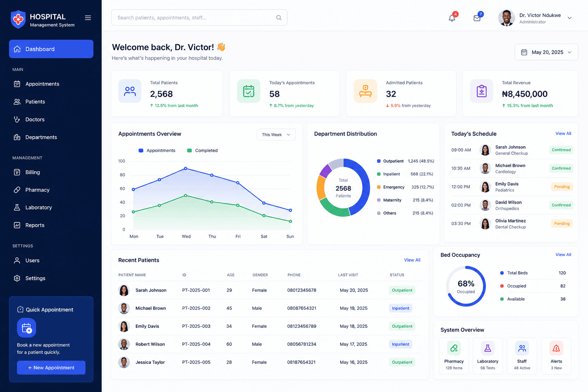588x392 pixels.
Task: Click the notification bell icon
Action: click(452, 18)
